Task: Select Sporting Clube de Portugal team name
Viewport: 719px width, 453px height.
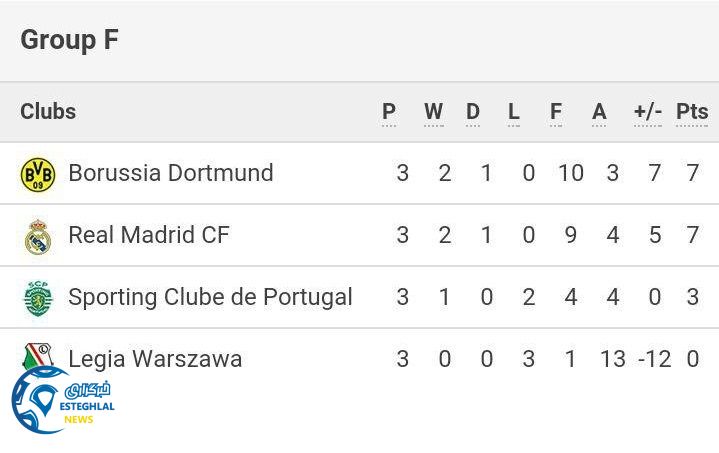Action: pos(210,297)
